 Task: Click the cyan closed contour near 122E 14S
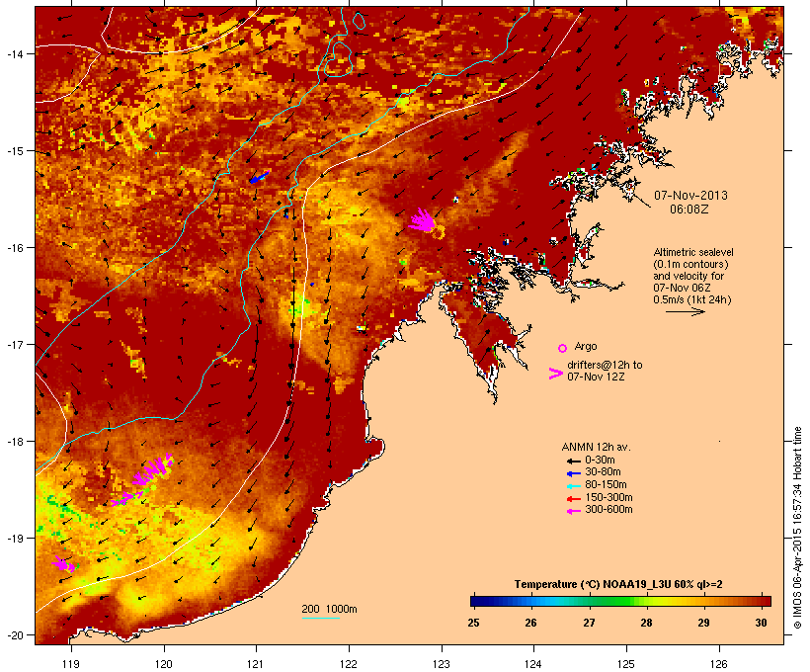pos(339,59)
